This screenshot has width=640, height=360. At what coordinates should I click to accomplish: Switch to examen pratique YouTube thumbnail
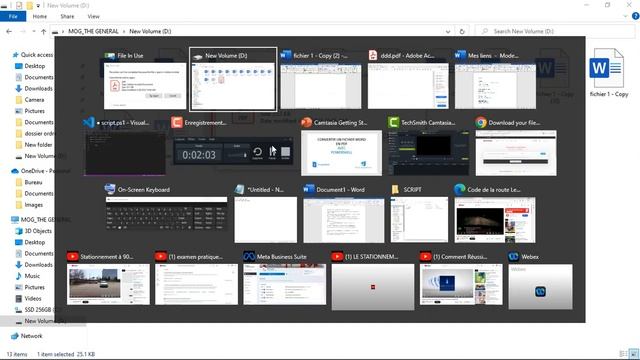click(x=196, y=284)
